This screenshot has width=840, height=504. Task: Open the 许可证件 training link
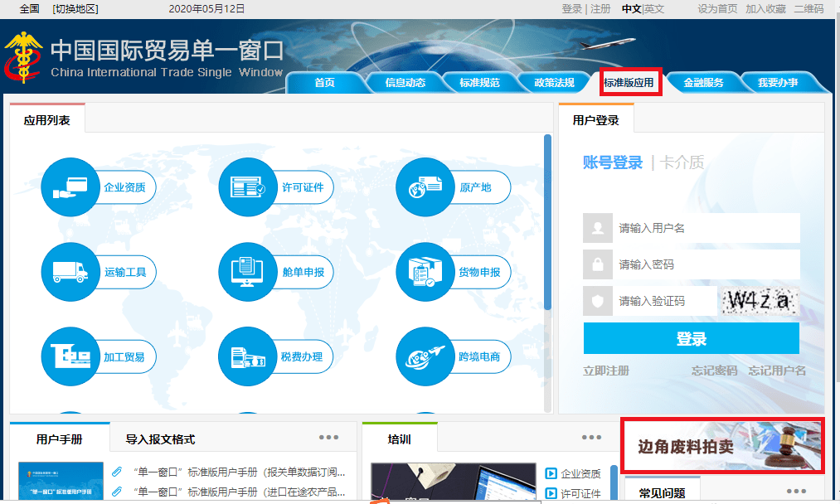click(580, 493)
